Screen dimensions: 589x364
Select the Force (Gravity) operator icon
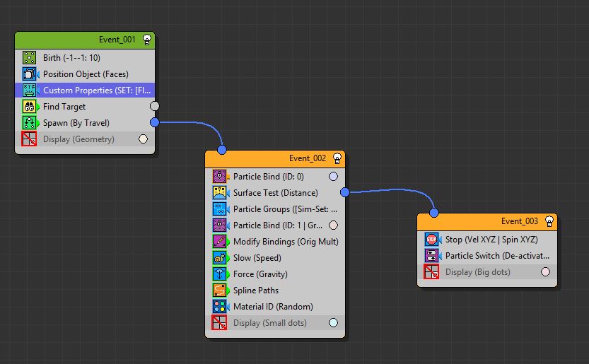pos(220,274)
